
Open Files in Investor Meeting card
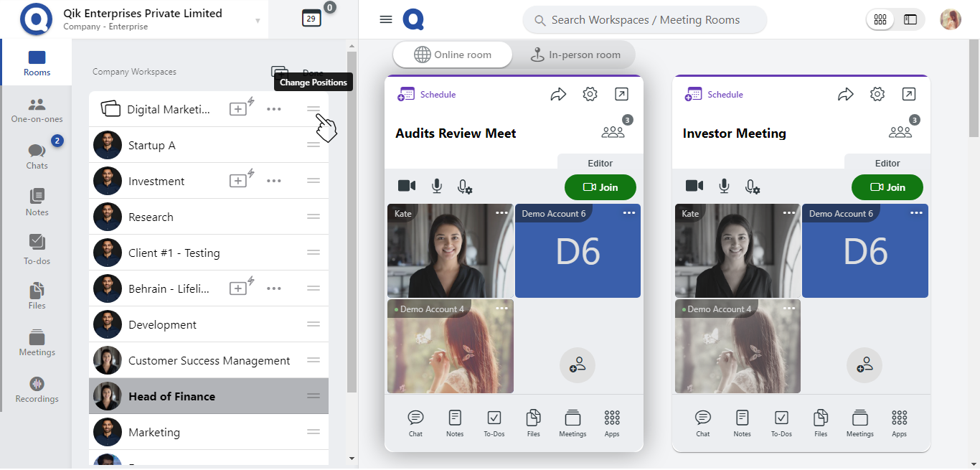pyautogui.click(x=820, y=423)
